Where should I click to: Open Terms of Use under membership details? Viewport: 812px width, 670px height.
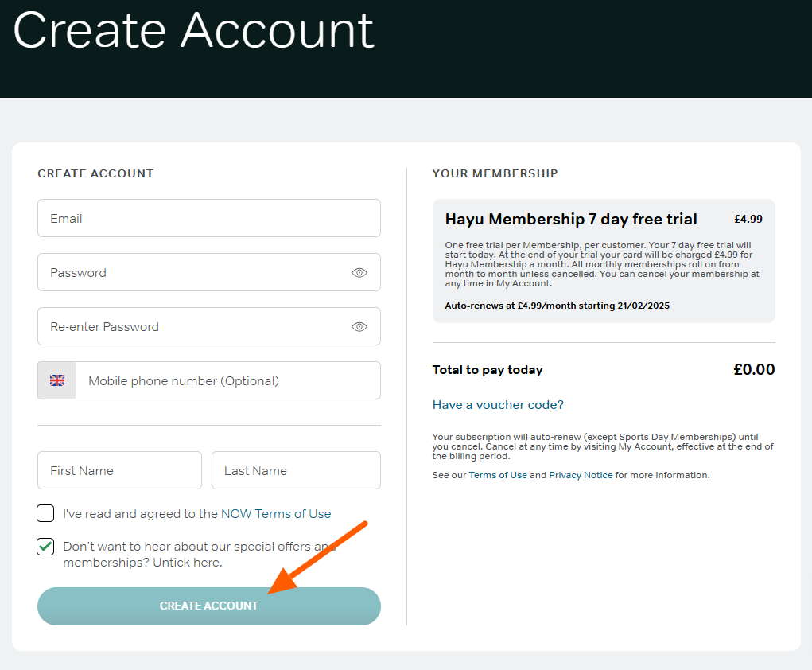point(498,475)
